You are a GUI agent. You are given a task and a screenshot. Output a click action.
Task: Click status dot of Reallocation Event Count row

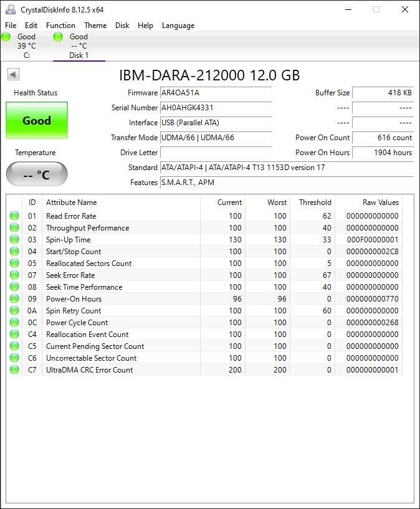click(x=14, y=334)
